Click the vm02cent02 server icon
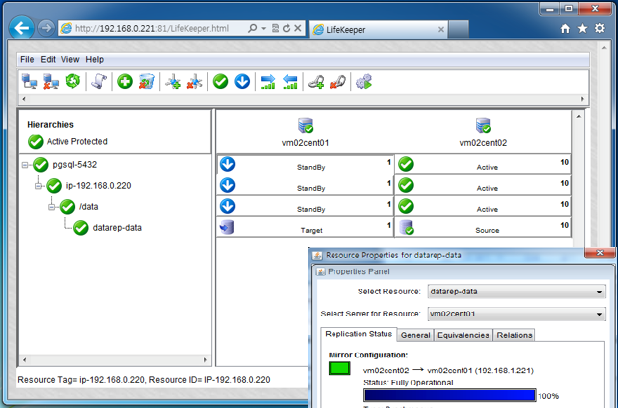 click(x=483, y=126)
